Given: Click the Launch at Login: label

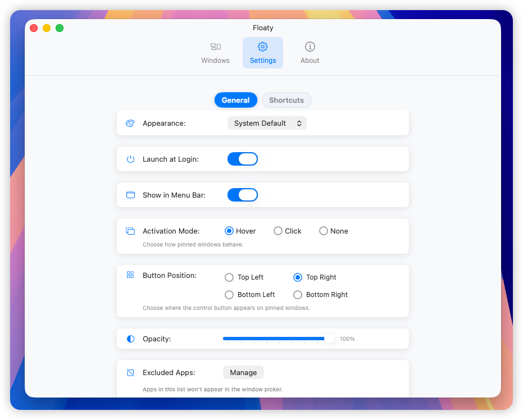Looking at the screenshot, I should pos(171,159).
